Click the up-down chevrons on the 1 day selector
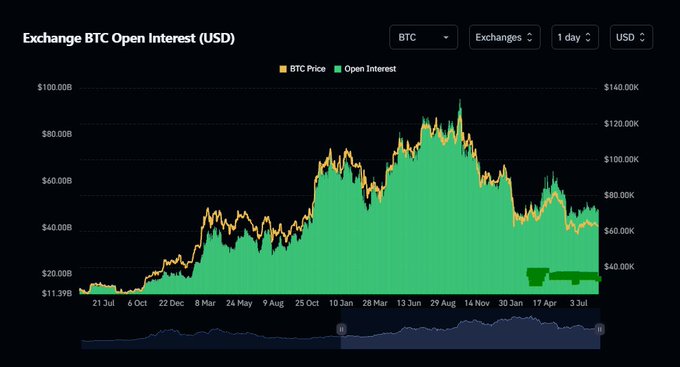Image resolution: width=680 pixels, height=367 pixels. coord(588,37)
